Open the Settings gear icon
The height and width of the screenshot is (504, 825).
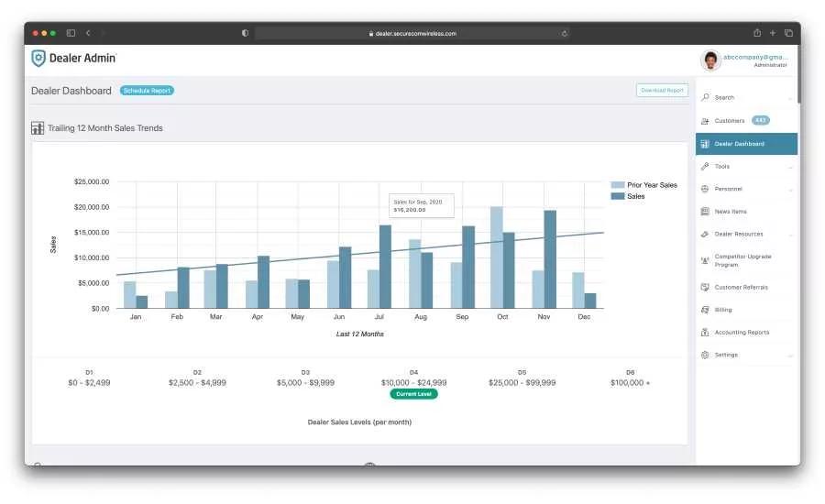(705, 356)
